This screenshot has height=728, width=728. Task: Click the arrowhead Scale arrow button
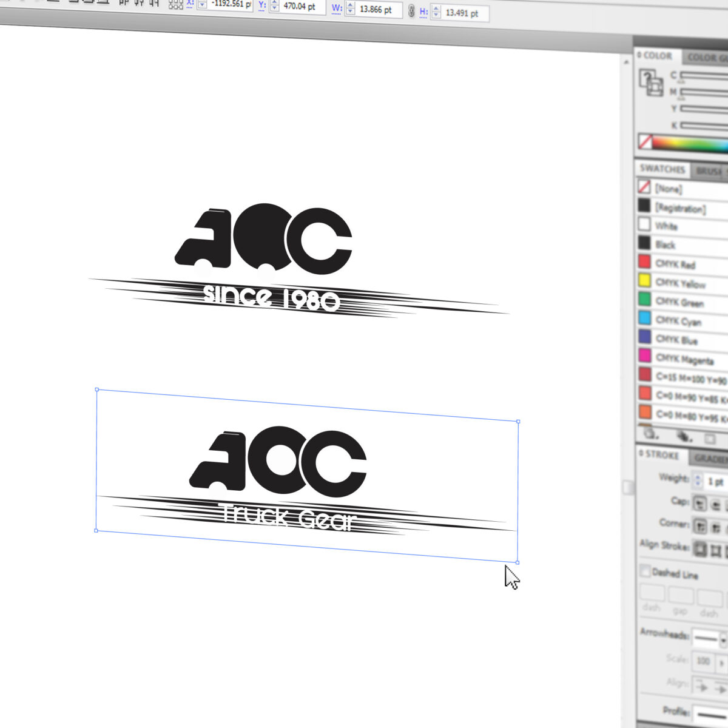(x=721, y=663)
